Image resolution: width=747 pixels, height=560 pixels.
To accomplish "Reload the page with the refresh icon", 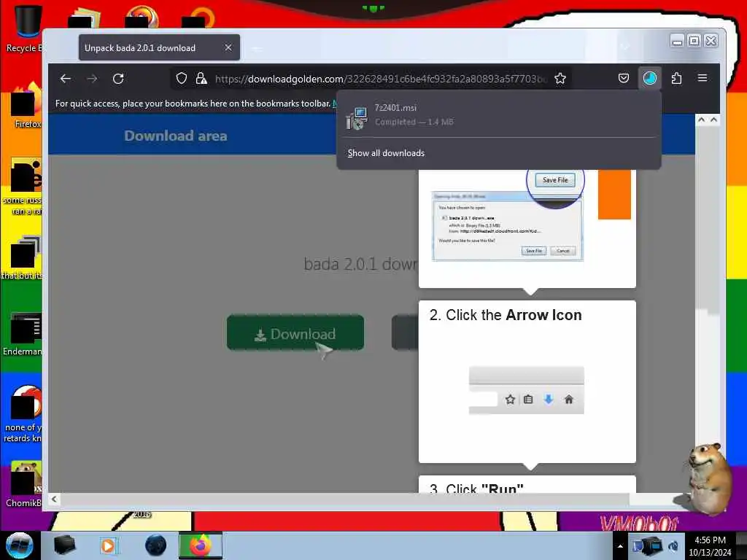I will (118, 79).
